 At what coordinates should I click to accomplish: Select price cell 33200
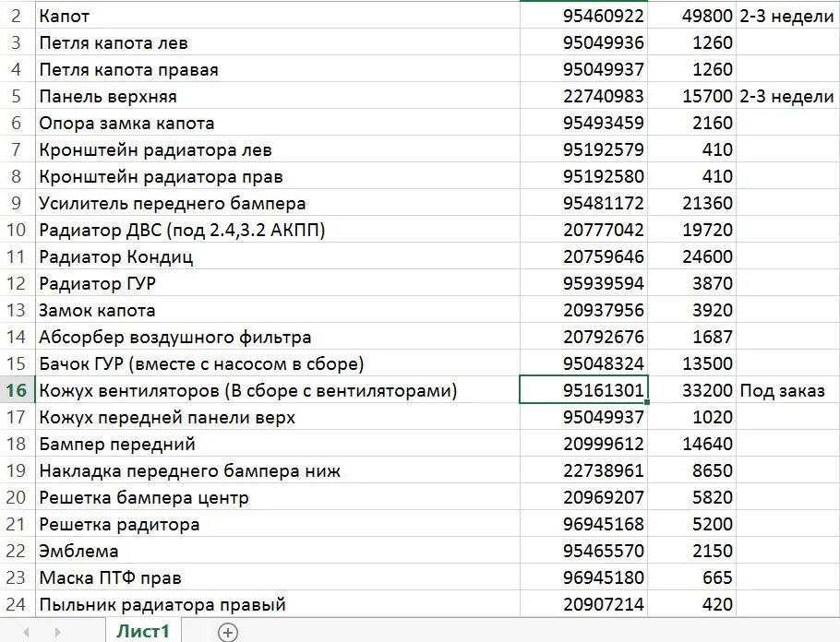692,390
